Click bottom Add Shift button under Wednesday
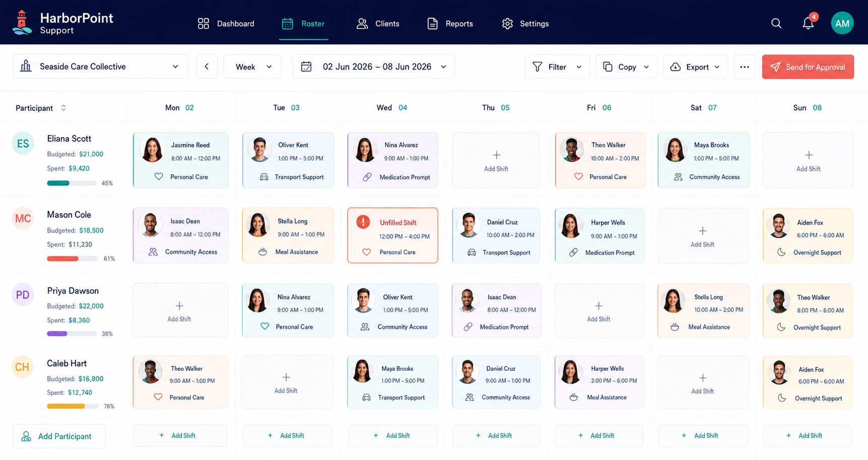Viewport: 868px width, 460px height. (x=393, y=436)
